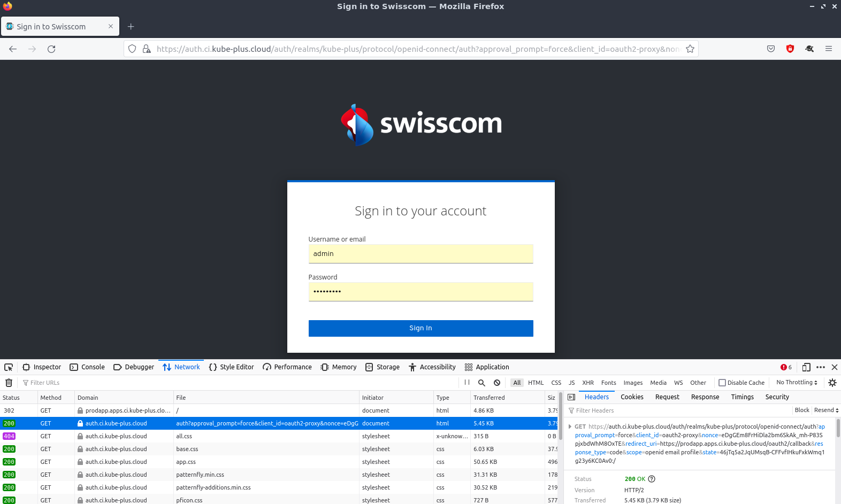Open the No Throttling dropdown
841x504 pixels.
pos(797,383)
